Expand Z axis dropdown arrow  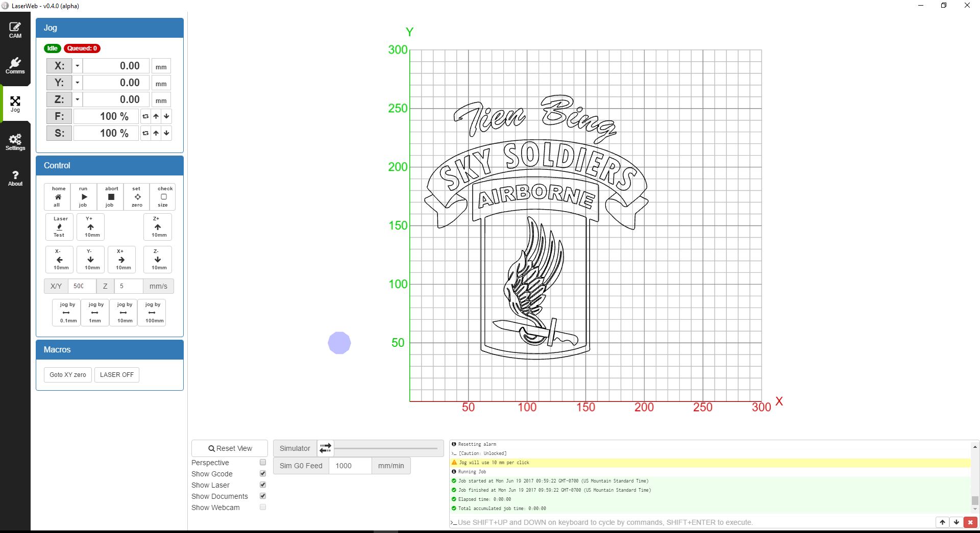[x=77, y=99]
